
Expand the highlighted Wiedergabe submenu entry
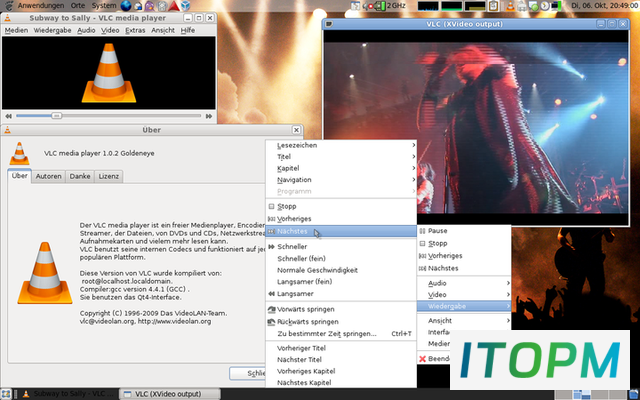click(464, 306)
